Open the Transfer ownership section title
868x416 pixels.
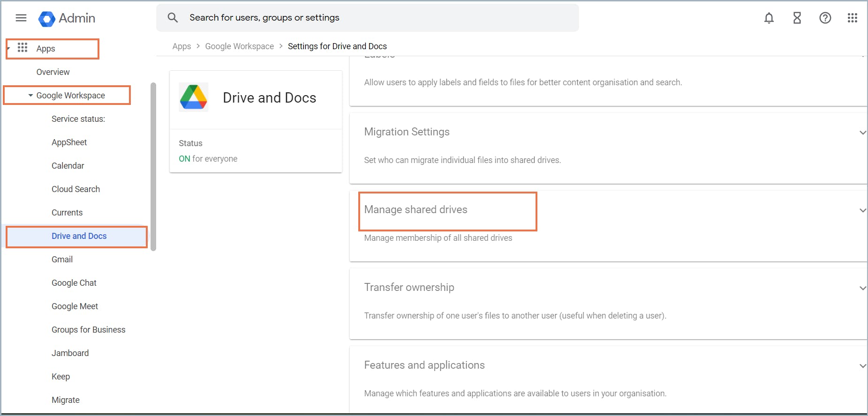pyautogui.click(x=409, y=287)
